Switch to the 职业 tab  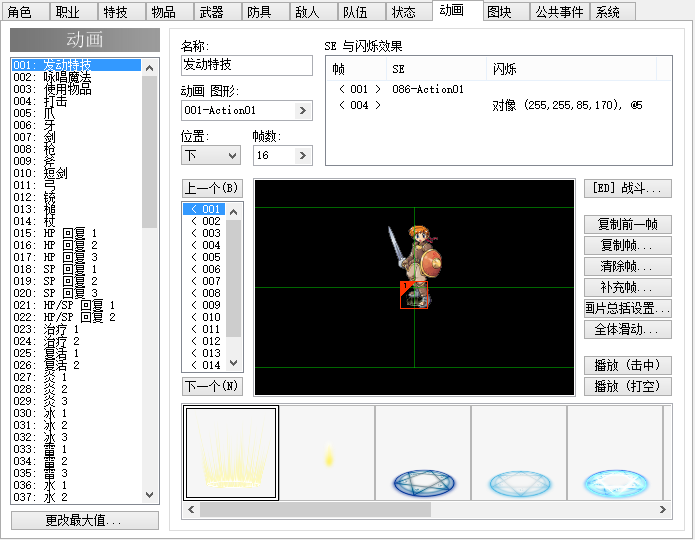[x=73, y=12]
